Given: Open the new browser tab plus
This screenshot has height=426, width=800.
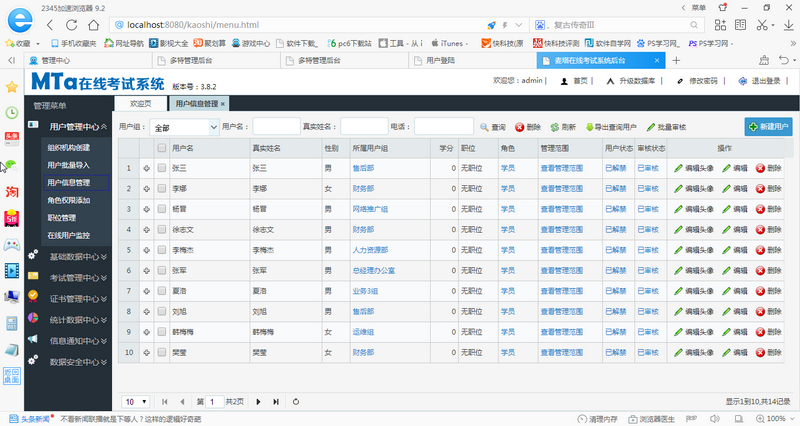Looking at the screenshot, I should (676, 61).
